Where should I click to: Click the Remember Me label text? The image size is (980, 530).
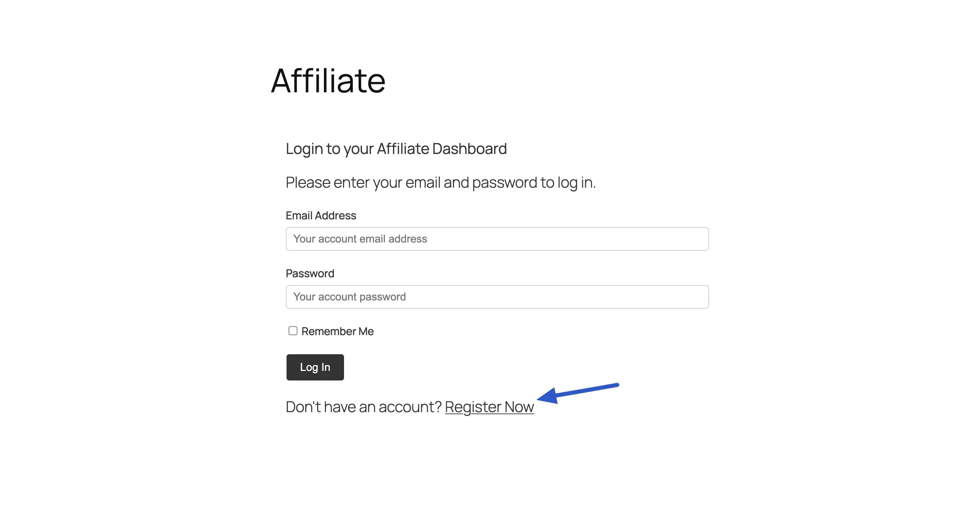[337, 331]
